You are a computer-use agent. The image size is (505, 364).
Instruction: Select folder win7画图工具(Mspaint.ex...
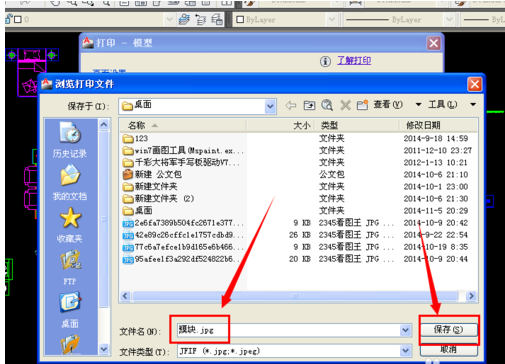[x=183, y=151]
